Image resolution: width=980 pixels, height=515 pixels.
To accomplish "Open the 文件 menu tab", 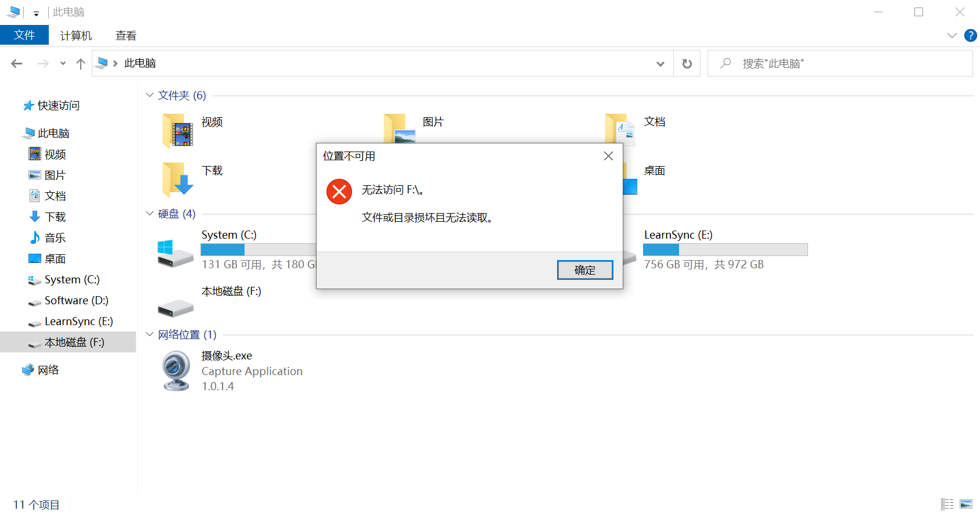I will (24, 35).
